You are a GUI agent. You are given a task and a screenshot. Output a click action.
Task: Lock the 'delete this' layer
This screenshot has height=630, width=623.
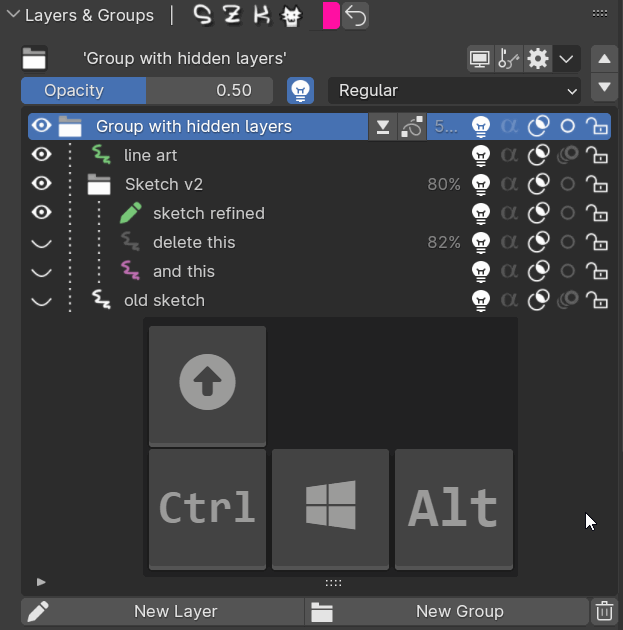tap(596, 242)
